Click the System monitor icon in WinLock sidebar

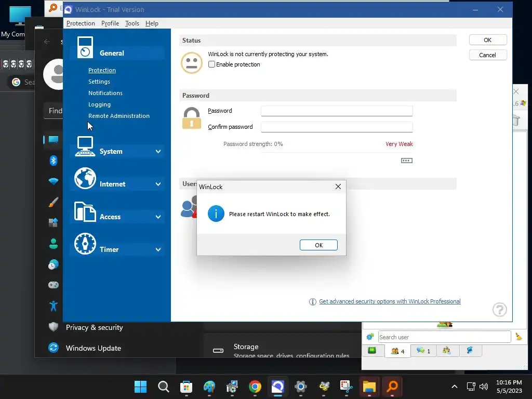pos(85,147)
